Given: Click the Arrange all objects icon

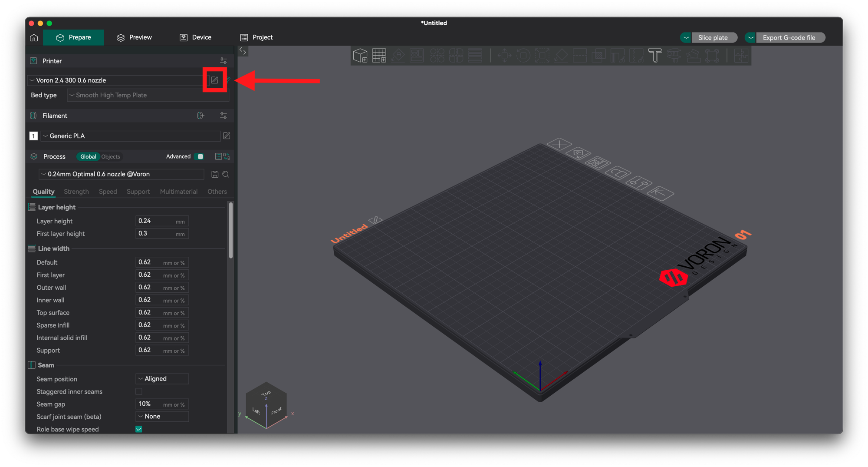Looking at the screenshot, I should pyautogui.click(x=417, y=56).
